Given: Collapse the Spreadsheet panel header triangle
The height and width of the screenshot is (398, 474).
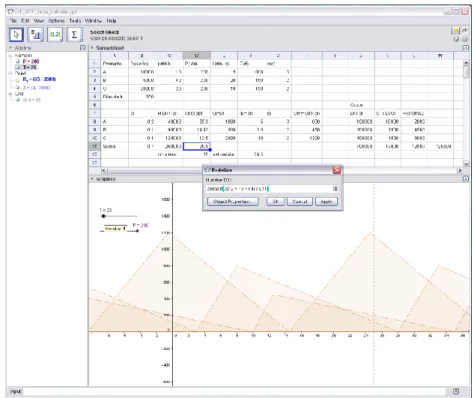Looking at the screenshot, I should point(92,48).
